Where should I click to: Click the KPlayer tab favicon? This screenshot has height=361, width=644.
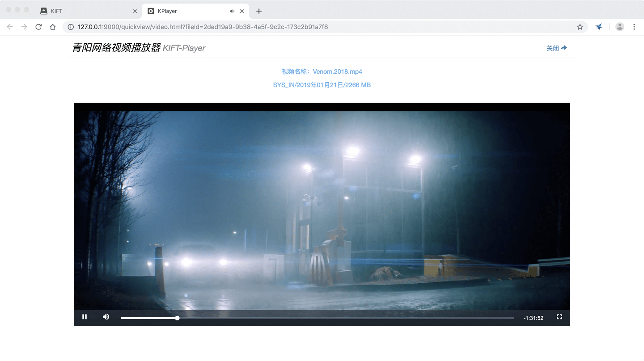(151, 11)
